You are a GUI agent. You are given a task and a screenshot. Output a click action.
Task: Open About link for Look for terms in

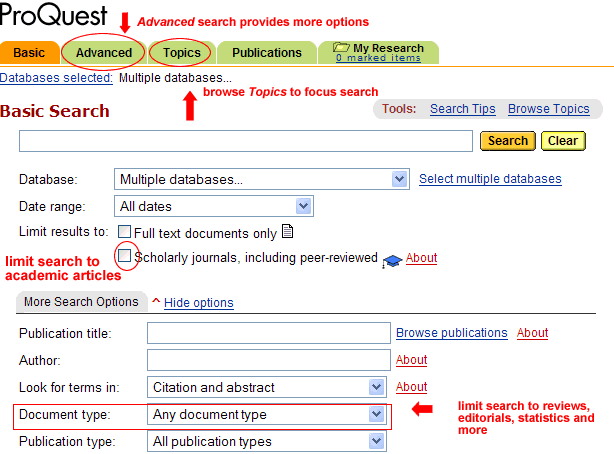point(411,387)
